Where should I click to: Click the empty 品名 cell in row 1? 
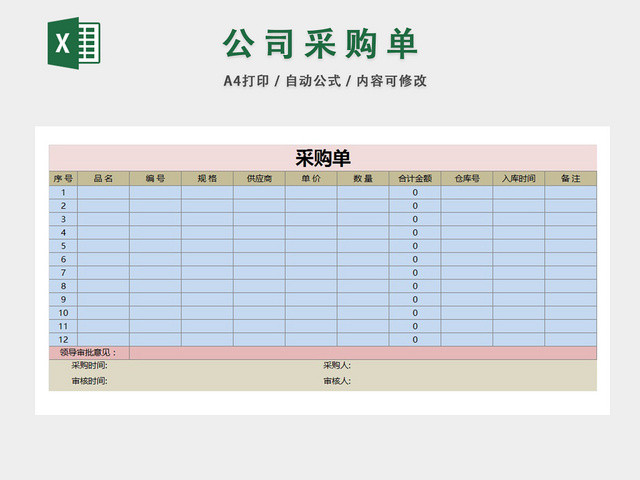[103, 192]
